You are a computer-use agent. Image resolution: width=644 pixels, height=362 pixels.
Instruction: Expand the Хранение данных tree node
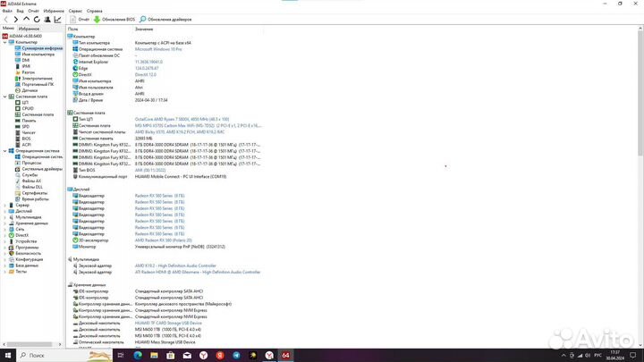pyautogui.click(x=5, y=223)
